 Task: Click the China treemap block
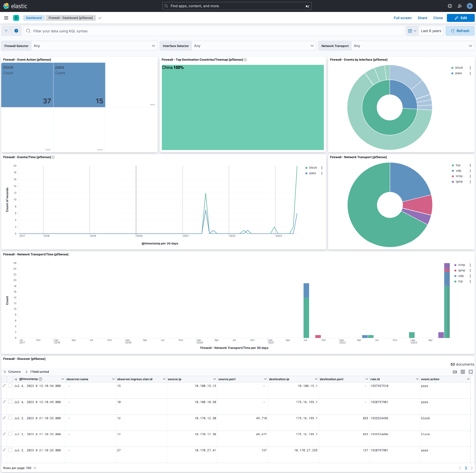pos(242,107)
